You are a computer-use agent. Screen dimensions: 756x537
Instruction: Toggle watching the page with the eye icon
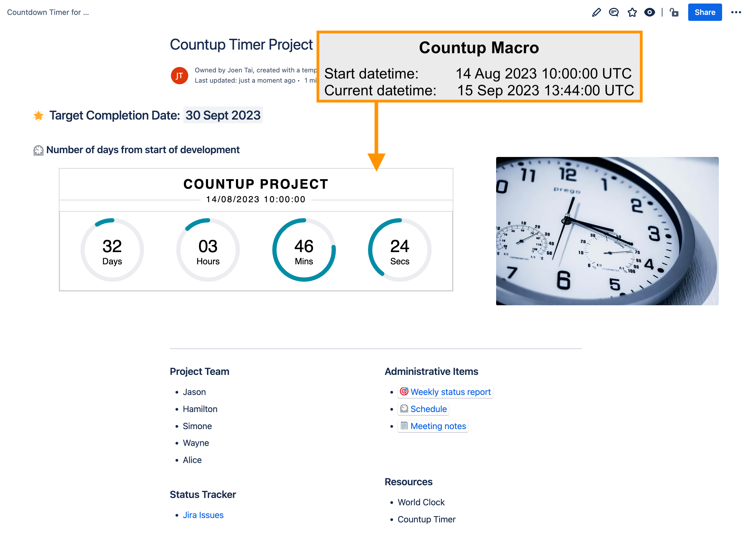point(649,12)
